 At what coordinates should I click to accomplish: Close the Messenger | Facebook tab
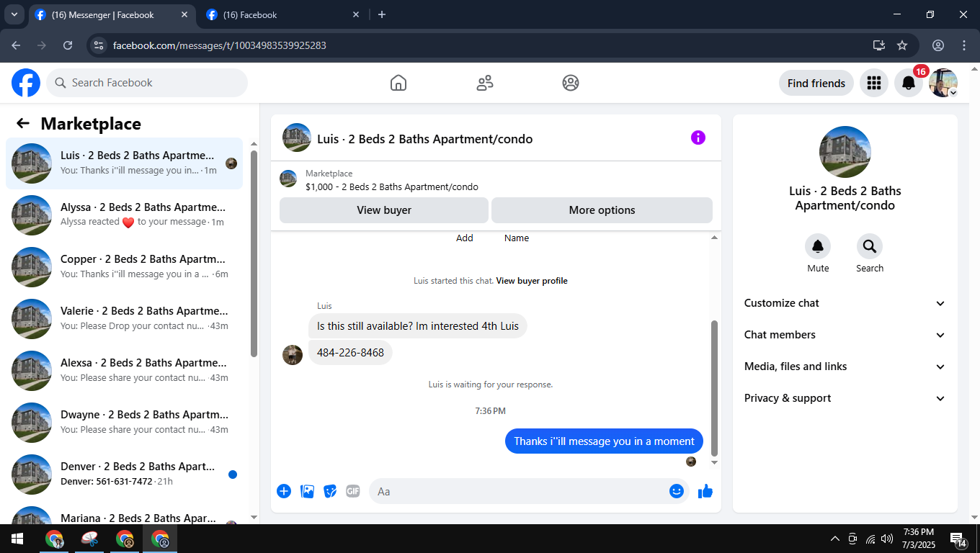click(184, 14)
